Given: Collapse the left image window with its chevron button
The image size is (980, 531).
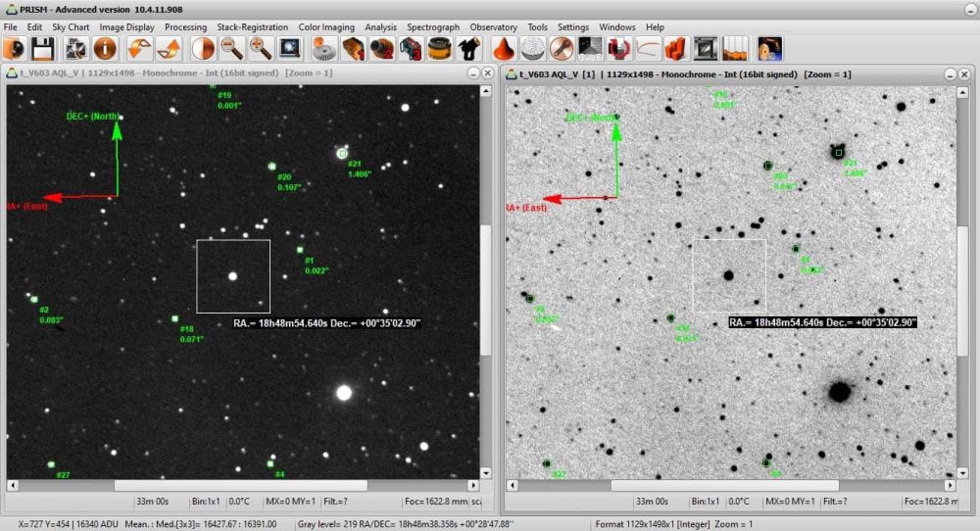Looking at the screenshot, I should point(471,73).
